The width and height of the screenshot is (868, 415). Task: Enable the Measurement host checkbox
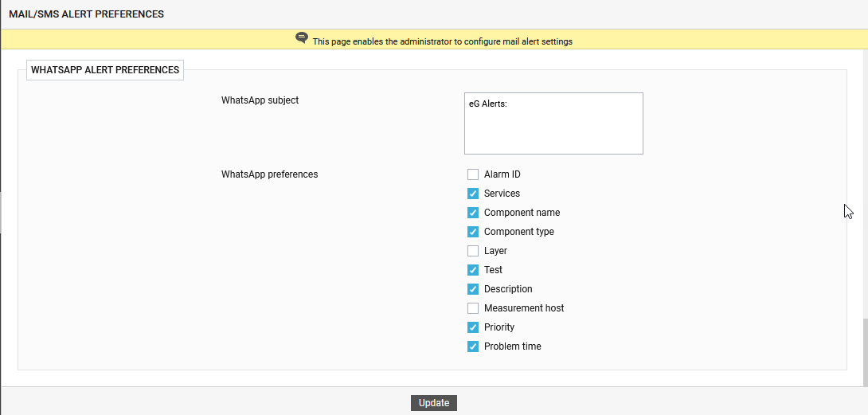[473, 308]
